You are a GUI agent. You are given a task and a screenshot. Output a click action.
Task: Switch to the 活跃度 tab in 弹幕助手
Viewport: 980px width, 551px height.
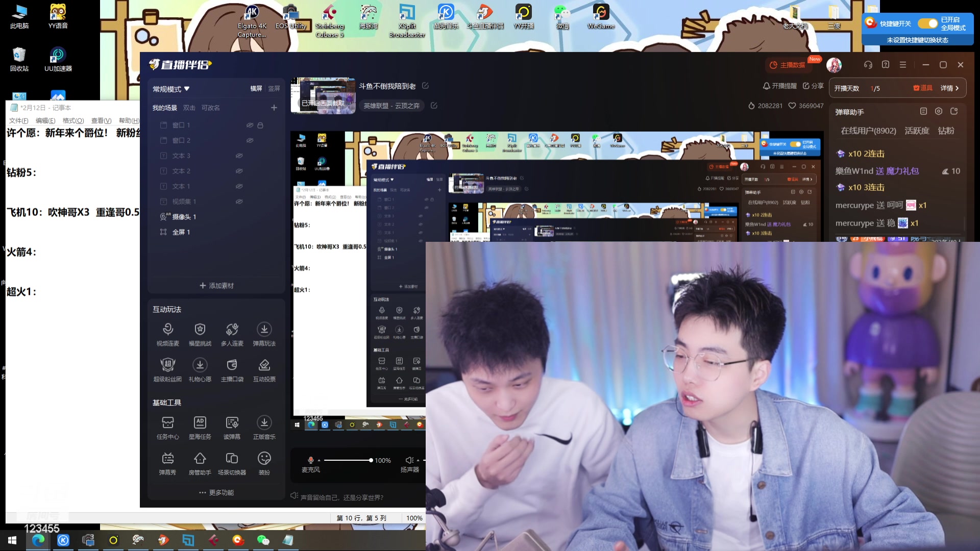coord(917,131)
